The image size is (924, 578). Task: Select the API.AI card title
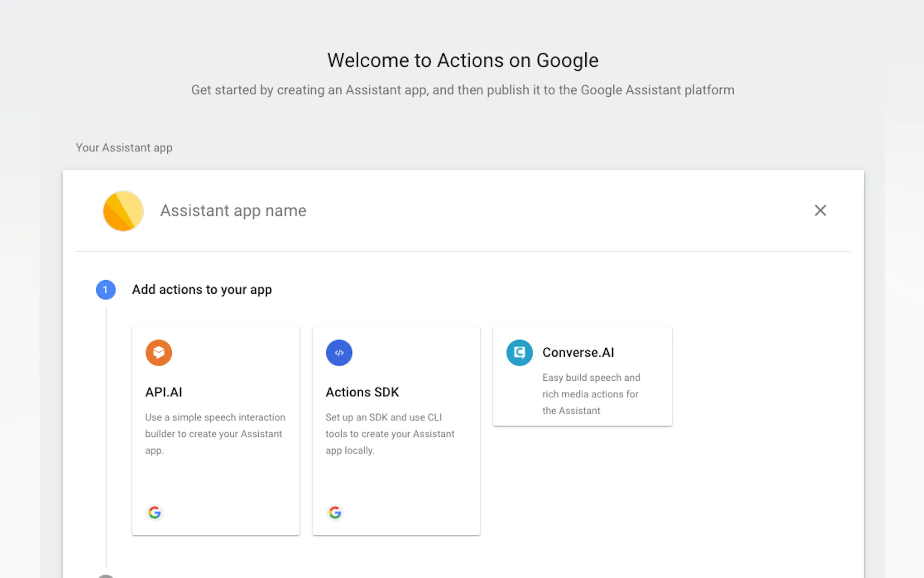point(163,392)
